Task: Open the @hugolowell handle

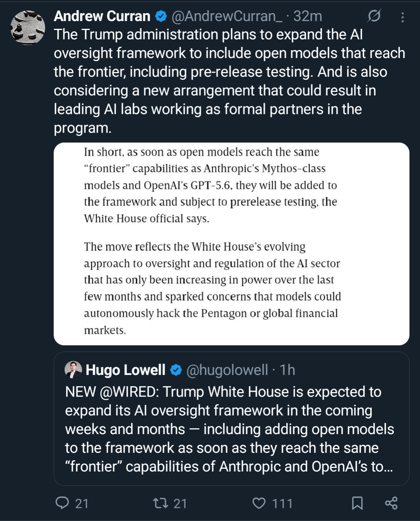Action: (227, 370)
